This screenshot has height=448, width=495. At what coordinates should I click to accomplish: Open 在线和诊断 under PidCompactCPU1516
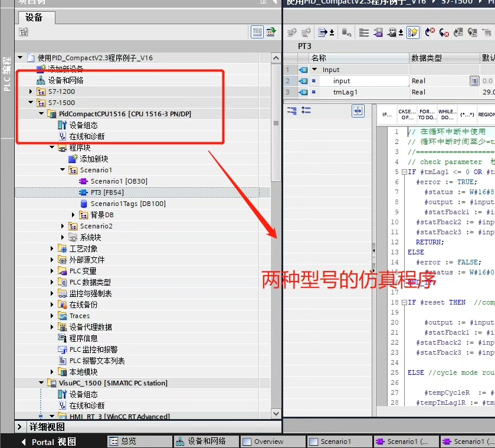pyautogui.click(x=87, y=136)
